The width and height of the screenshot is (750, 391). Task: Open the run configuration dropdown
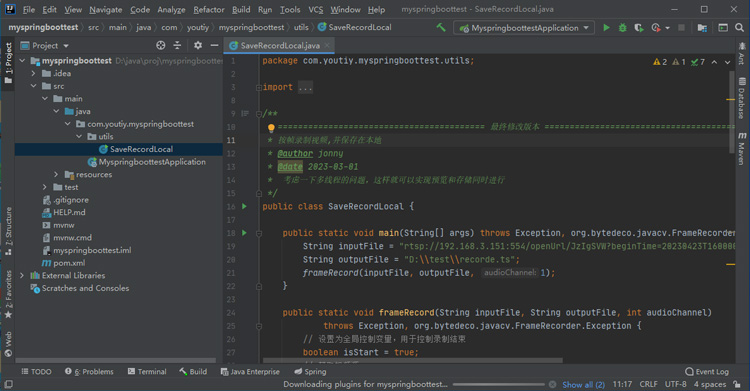(x=524, y=28)
